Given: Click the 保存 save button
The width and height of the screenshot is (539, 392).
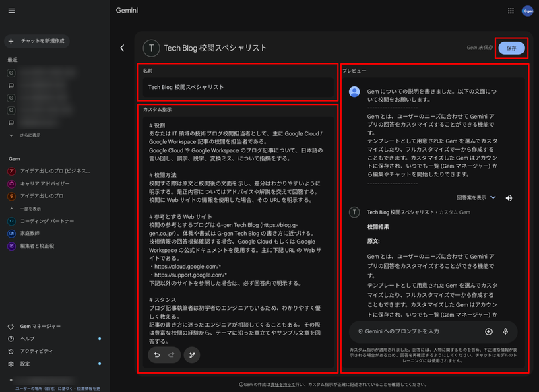Looking at the screenshot, I should point(511,48).
